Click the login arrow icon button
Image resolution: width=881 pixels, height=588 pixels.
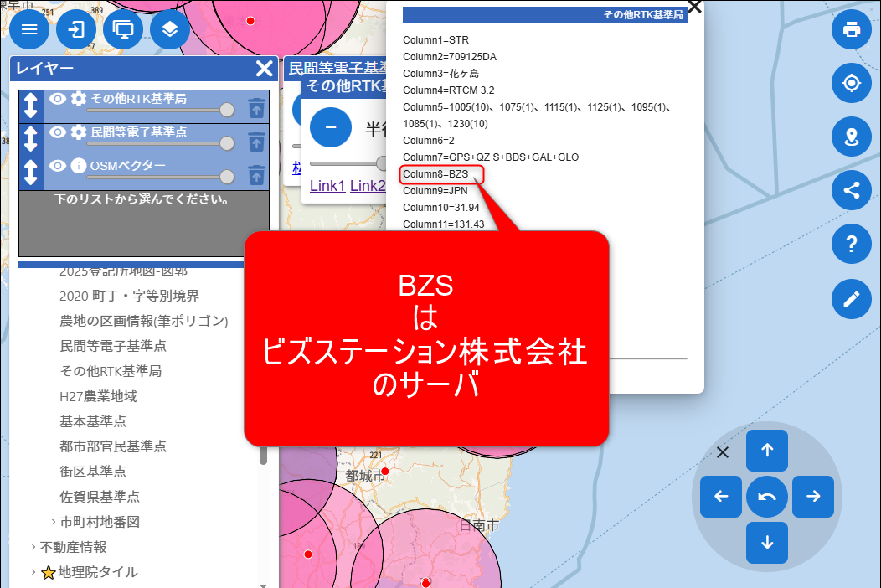click(x=76, y=29)
